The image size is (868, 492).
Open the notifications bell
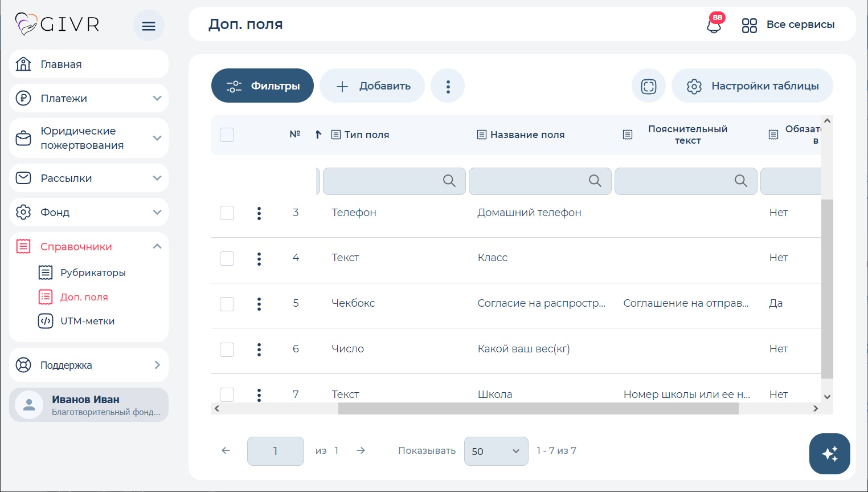point(714,25)
